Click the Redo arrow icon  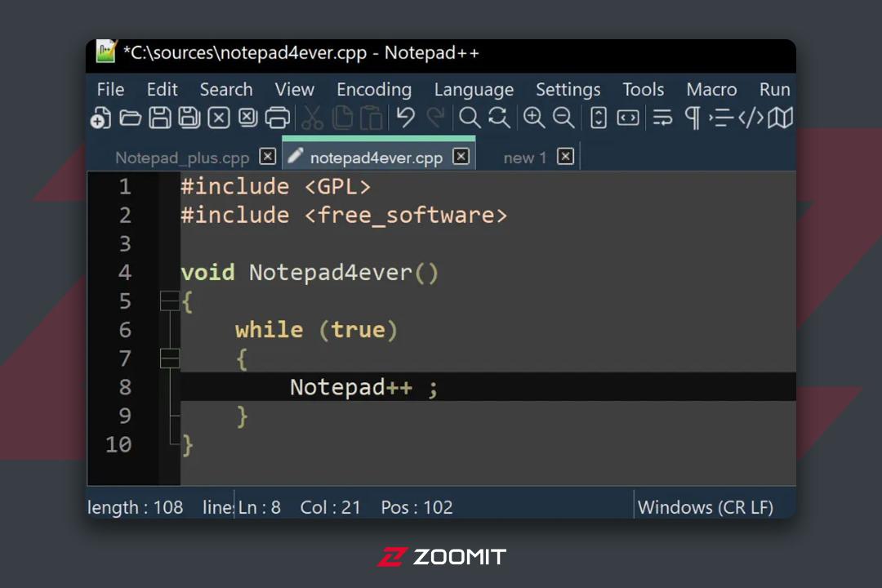(435, 118)
